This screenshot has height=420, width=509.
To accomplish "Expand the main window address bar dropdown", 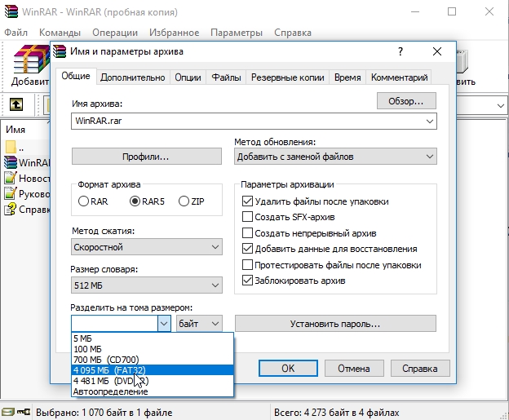I will click(x=500, y=105).
